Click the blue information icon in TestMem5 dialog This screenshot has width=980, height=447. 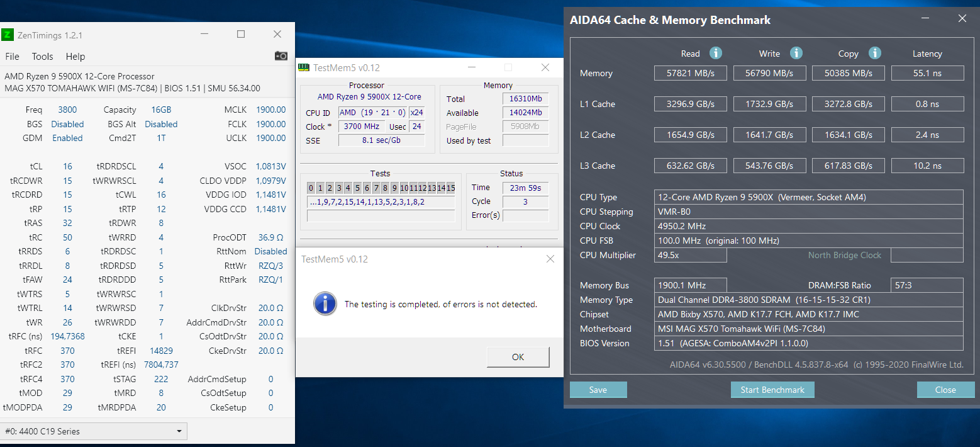click(325, 303)
